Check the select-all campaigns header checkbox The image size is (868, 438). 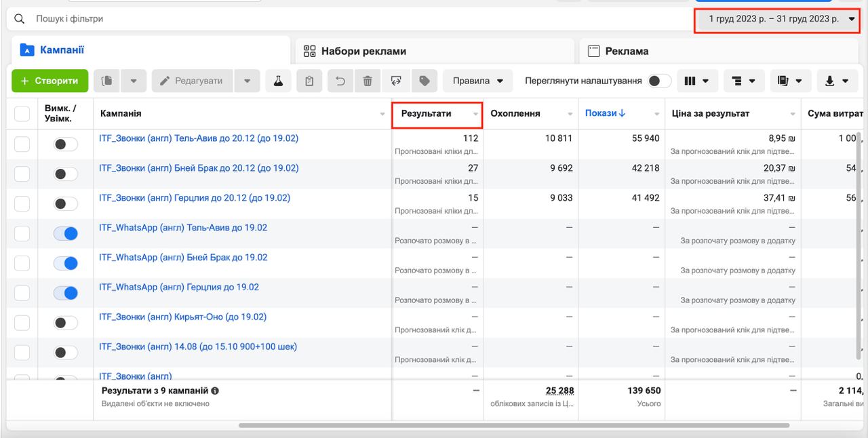(22, 114)
